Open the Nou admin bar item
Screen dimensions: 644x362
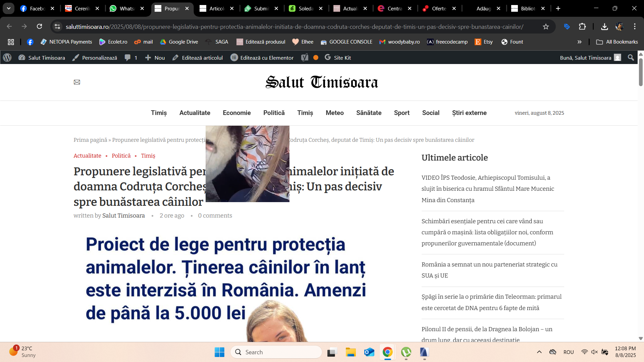(x=155, y=58)
